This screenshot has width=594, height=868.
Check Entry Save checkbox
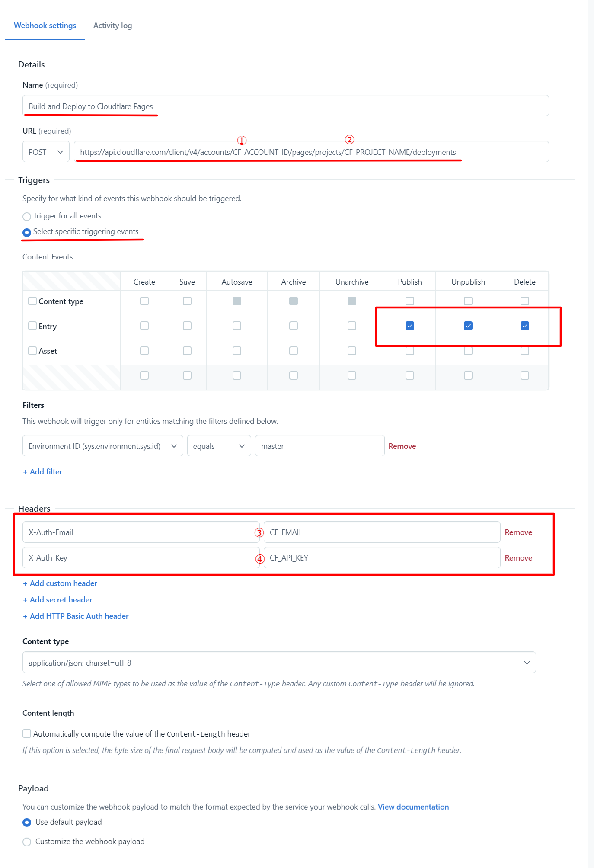click(x=187, y=326)
